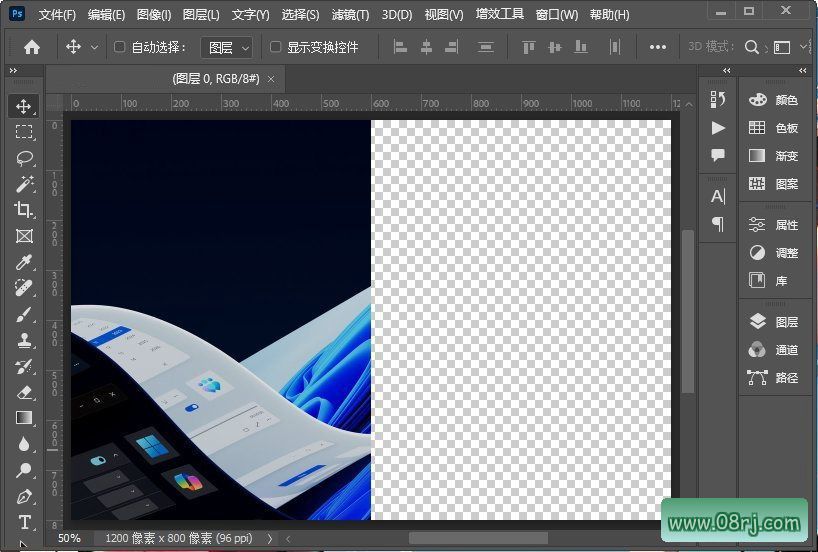
Task: Select the Crop tool
Action: (23, 210)
